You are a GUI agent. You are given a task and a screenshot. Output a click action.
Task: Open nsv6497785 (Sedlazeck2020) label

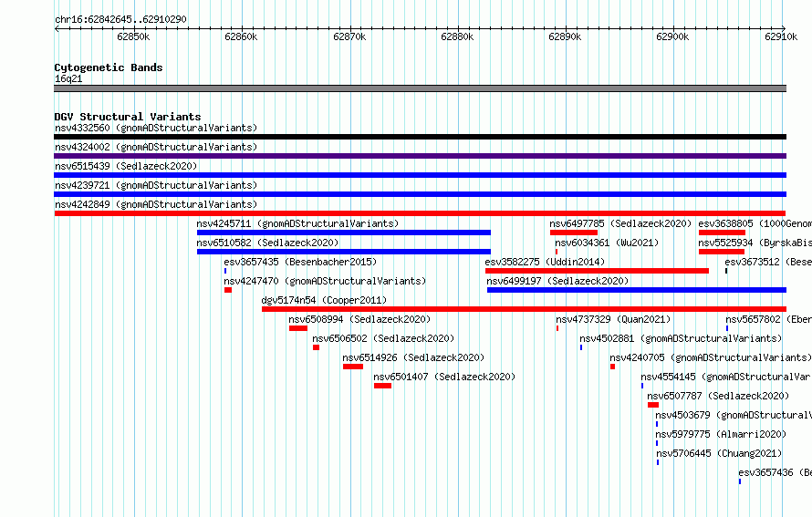coord(621,223)
